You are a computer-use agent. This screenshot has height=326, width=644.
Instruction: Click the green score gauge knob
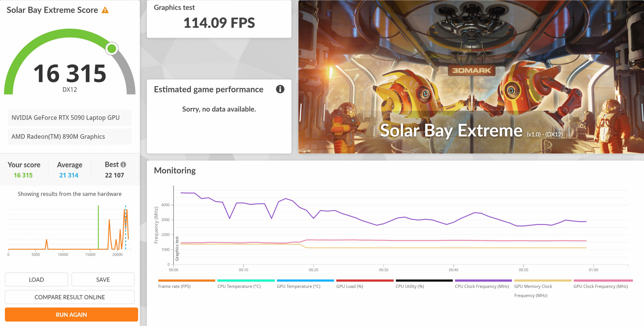(x=112, y=49)
